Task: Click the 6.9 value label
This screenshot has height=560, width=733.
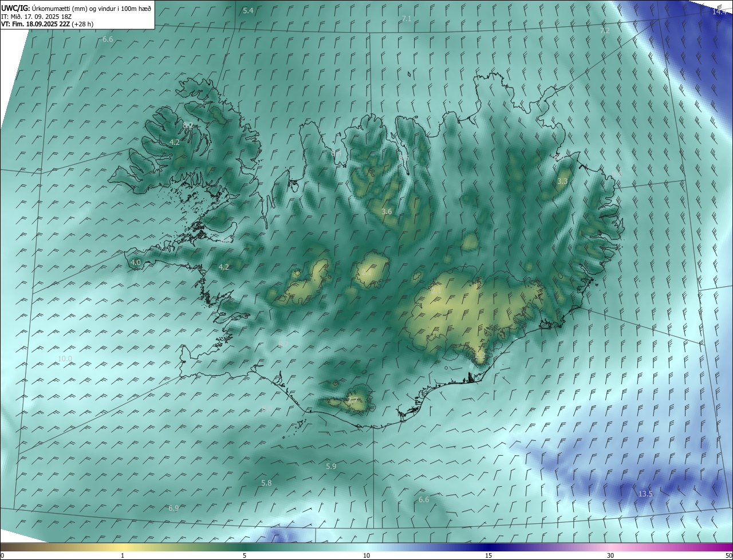Action: point(174,508)
